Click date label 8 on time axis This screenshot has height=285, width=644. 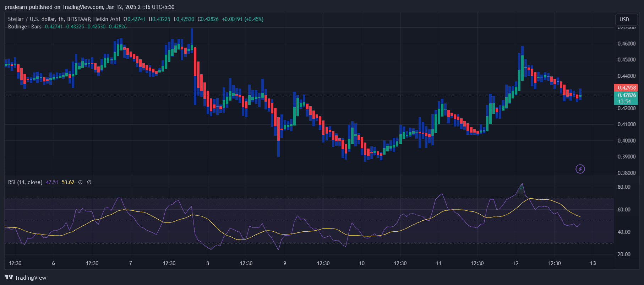pos(208,263)
